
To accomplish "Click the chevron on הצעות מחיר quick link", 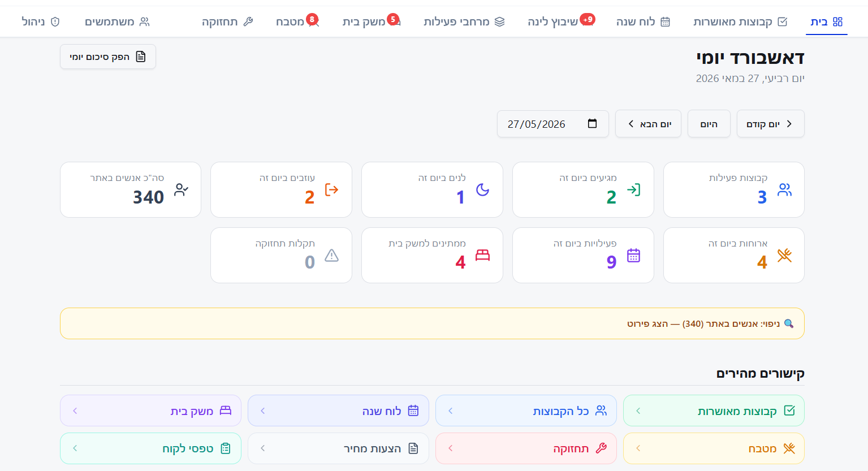I will point(262,448).
